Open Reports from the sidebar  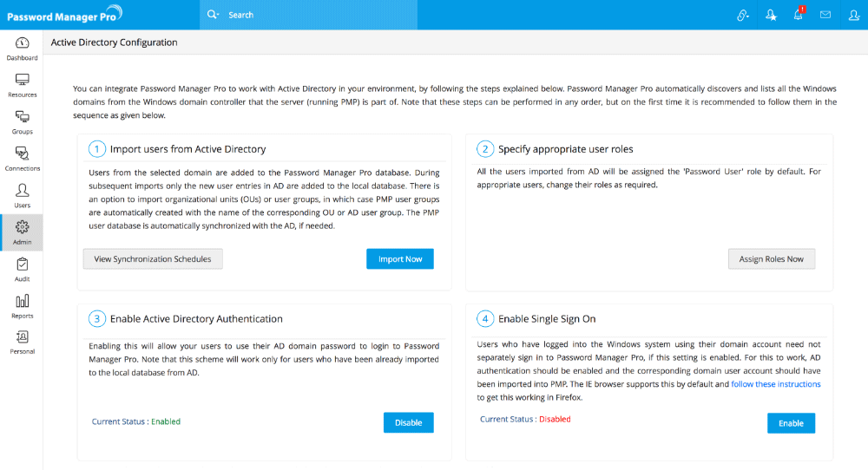click(22, 306)
